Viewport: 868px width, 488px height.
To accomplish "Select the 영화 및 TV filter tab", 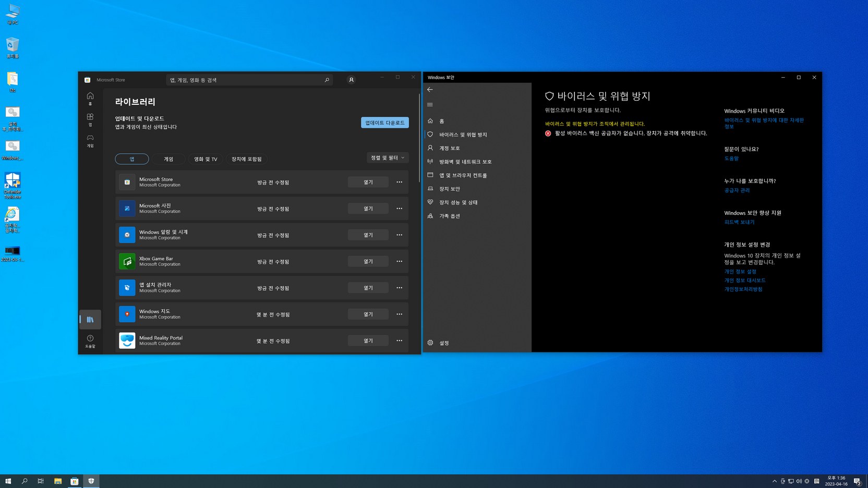I will tap(206, 159).
